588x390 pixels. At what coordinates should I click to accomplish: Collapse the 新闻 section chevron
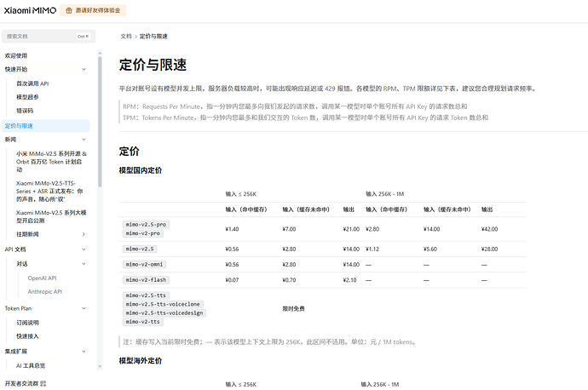[84, 140]
